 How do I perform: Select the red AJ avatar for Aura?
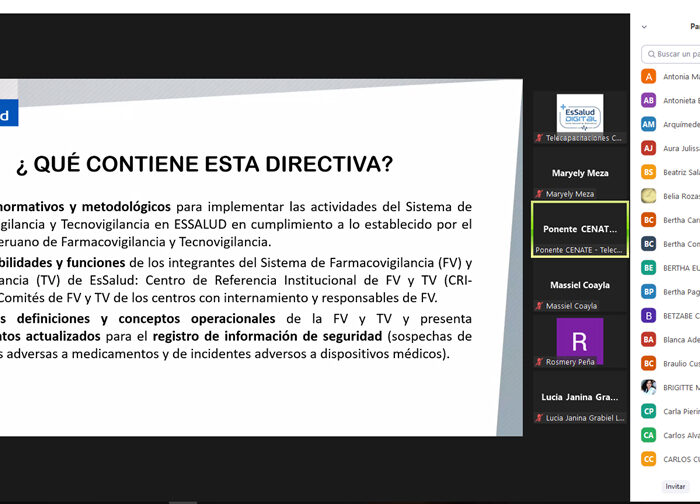pos(649,148)
